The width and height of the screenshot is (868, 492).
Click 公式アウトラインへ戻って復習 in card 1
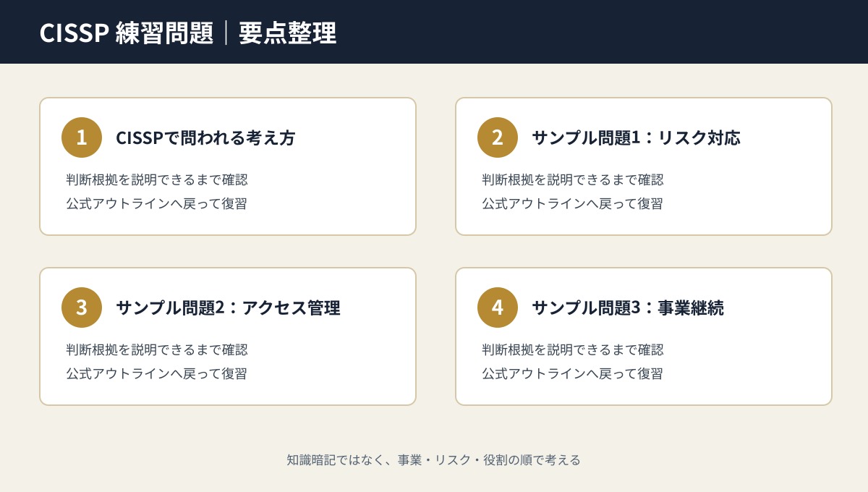[156, 203]
